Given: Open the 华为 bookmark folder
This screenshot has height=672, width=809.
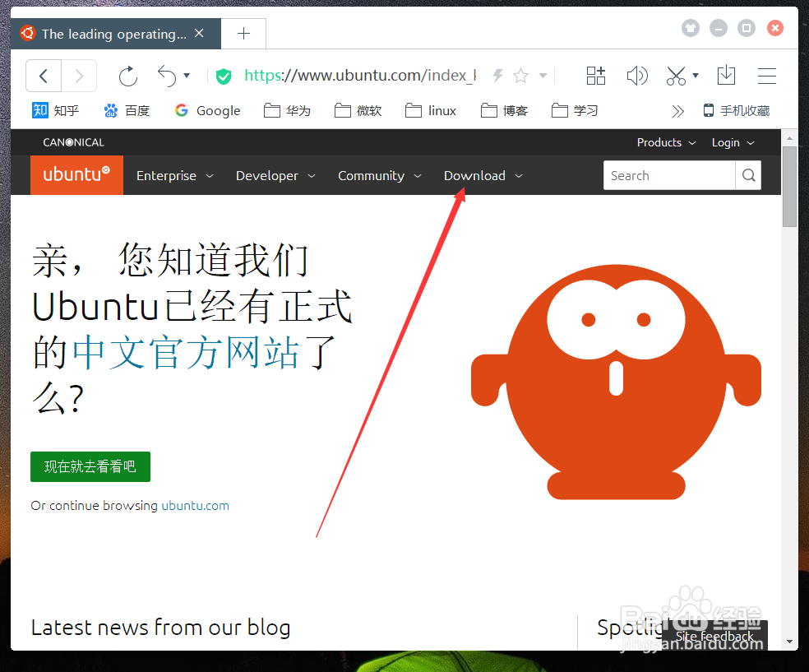Looking at the screenshot, I should click(288, 110).
